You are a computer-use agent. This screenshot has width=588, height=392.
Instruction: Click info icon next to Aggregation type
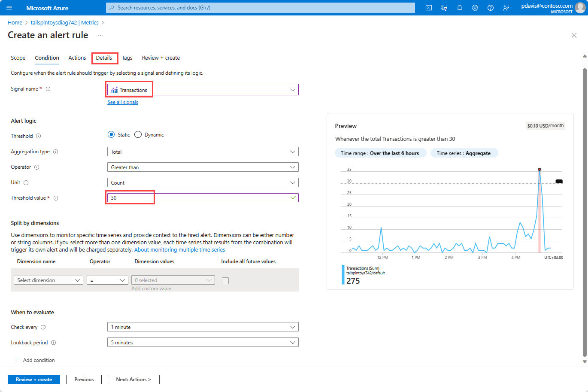[x=55, y=152]
